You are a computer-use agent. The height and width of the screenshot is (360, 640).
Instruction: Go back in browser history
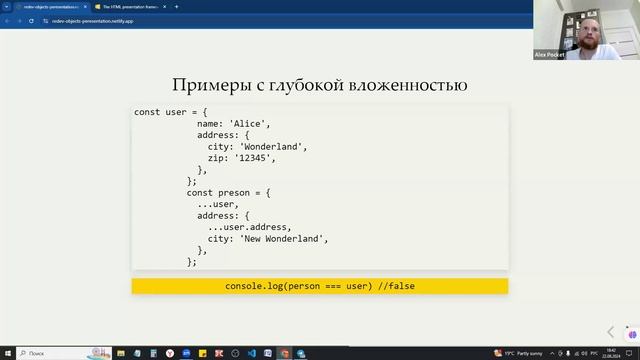(7, 21)
